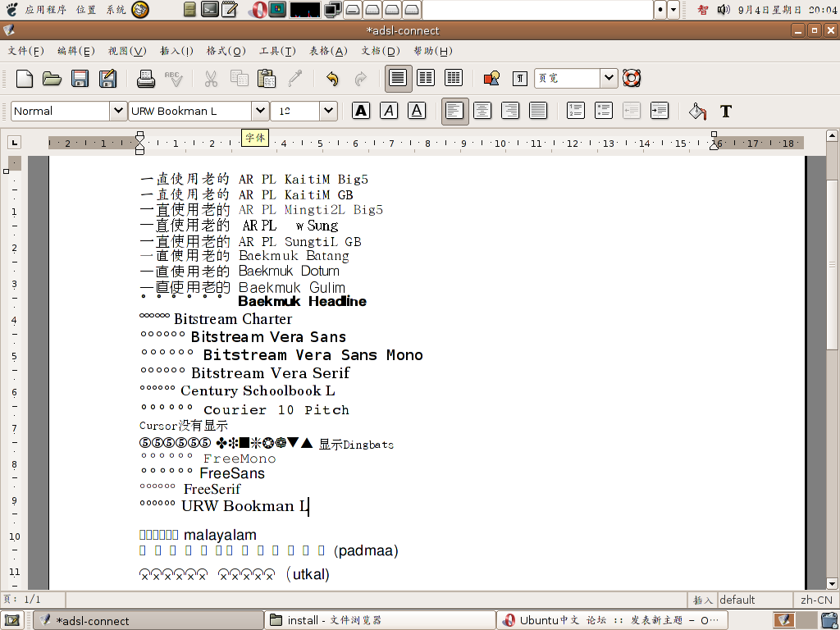
Task: Pick highlight color with paint bucket icon
Action: point(697,111)
